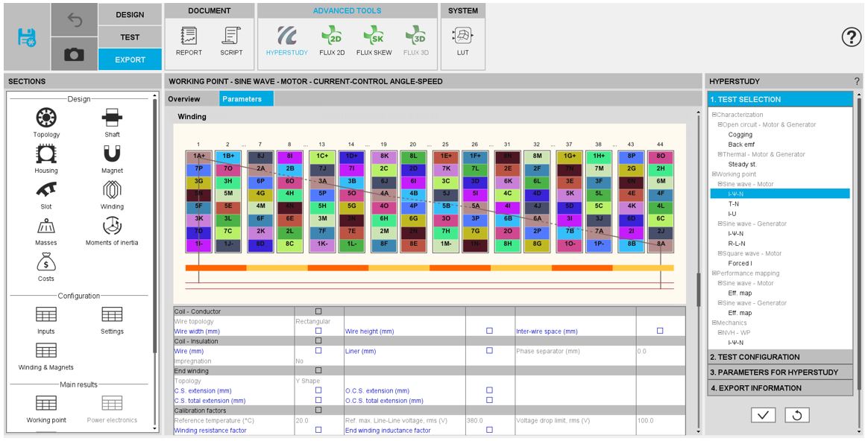
Task: Enable the Inter-wire space (mm) checkbox
Action: [x=660, y=331]
